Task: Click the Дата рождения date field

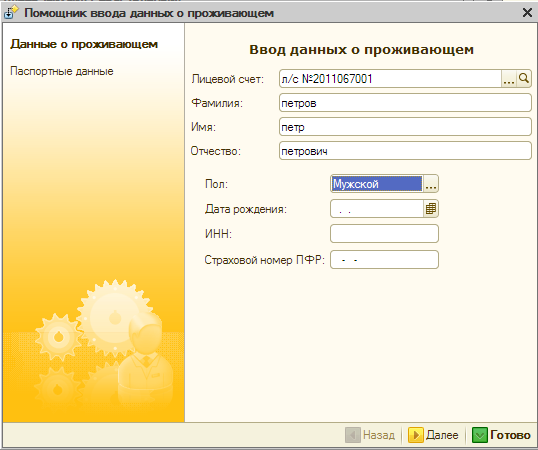Action: point(377,209)
